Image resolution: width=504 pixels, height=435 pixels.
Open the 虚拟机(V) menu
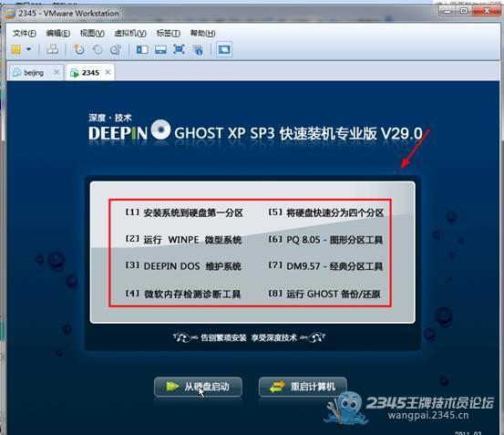pos(130,33)
